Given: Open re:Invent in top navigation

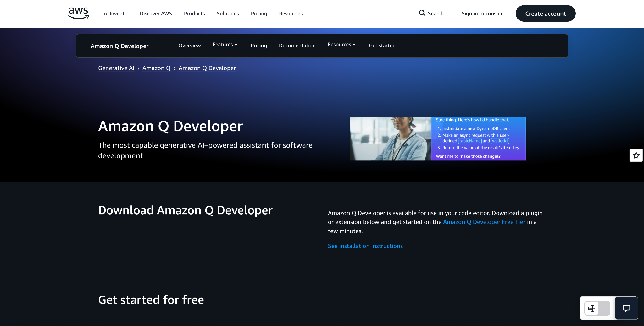Looking at the screenshot, I should 114,14.
